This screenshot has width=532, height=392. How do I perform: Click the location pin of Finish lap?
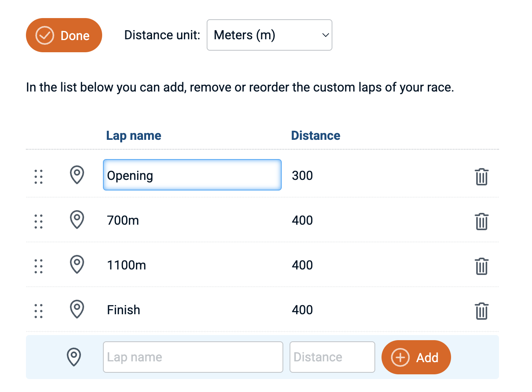tap(77, 309)
